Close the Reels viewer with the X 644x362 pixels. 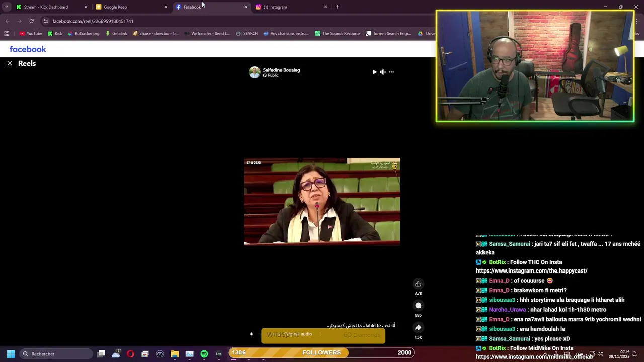point(10,64)
